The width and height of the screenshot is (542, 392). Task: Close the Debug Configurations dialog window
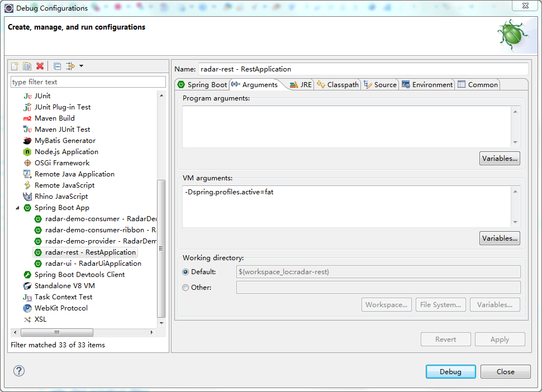[525, 6]
